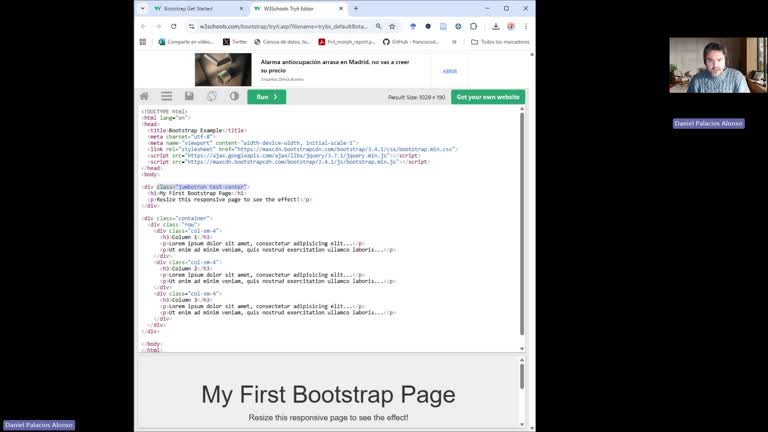This screenshot has height=432, width=768.
Task: Rotate the editor layout with the orientation icon
Action: (212, 96)
